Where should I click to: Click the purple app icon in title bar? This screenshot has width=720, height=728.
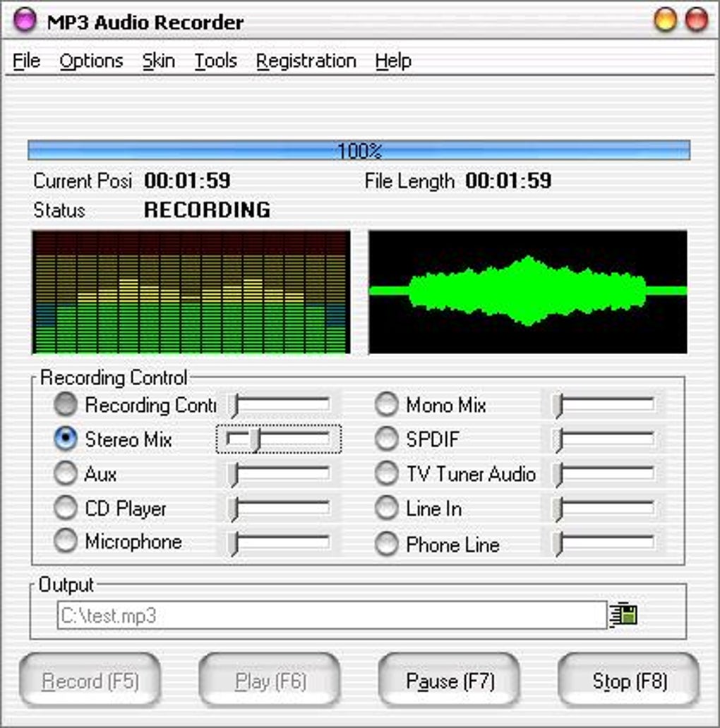24,21
